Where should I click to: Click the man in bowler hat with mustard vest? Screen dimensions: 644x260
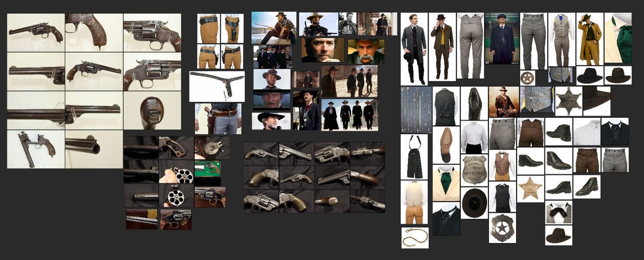coord(442,47)
